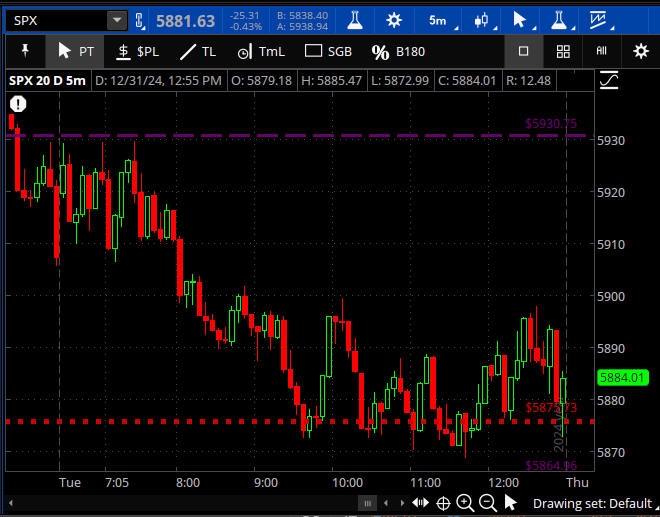Open the studies flask icon beside bid/ask
The height and width of the screenshot is (517, 660).
[x=355, y=20]
